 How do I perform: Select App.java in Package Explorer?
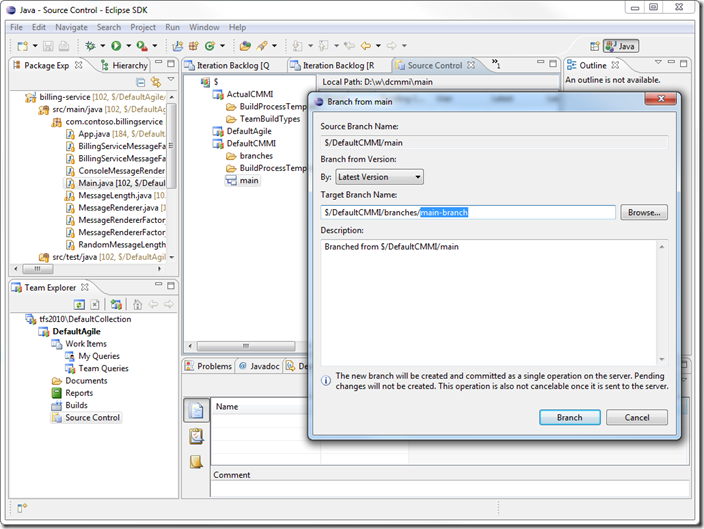(x=116, y=134)
